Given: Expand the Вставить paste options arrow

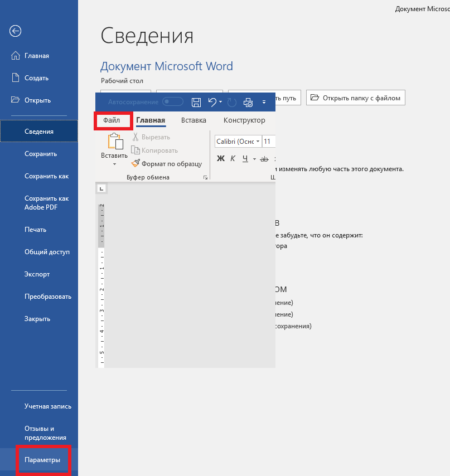Looking at the screenshot, I should (114, 164).
